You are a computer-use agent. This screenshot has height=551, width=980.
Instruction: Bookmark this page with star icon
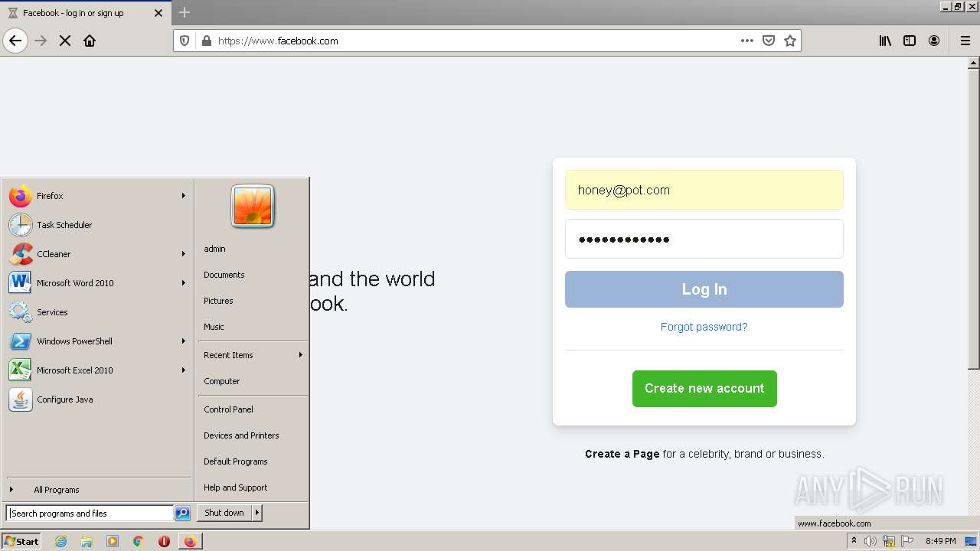pyautogui.click(x=790, y=41)
